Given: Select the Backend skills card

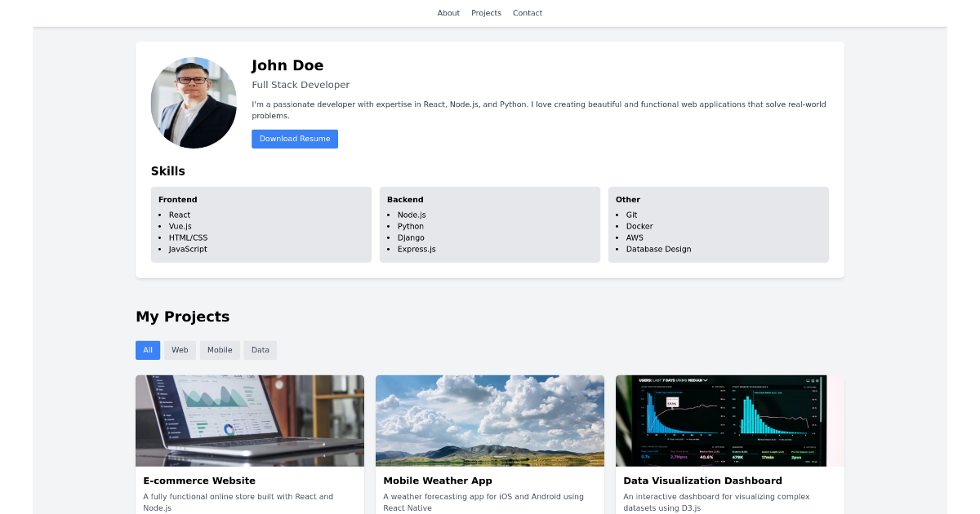Looking at the screenshot, I should (x=489, y=224).
